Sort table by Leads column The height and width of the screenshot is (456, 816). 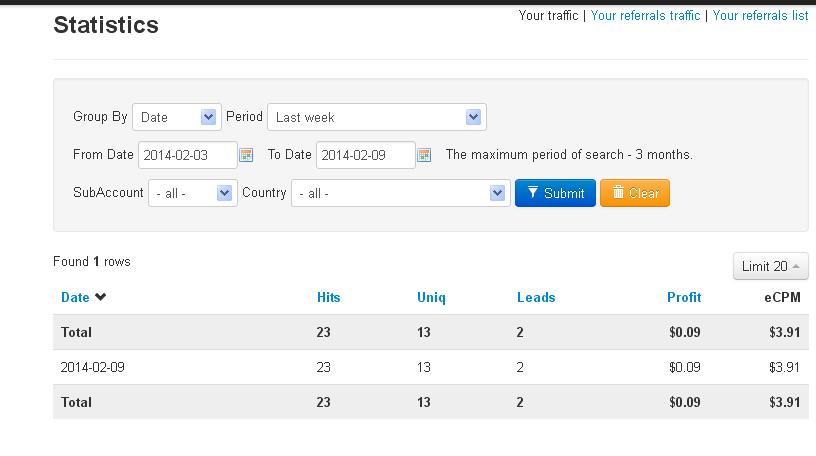[536, 297]
